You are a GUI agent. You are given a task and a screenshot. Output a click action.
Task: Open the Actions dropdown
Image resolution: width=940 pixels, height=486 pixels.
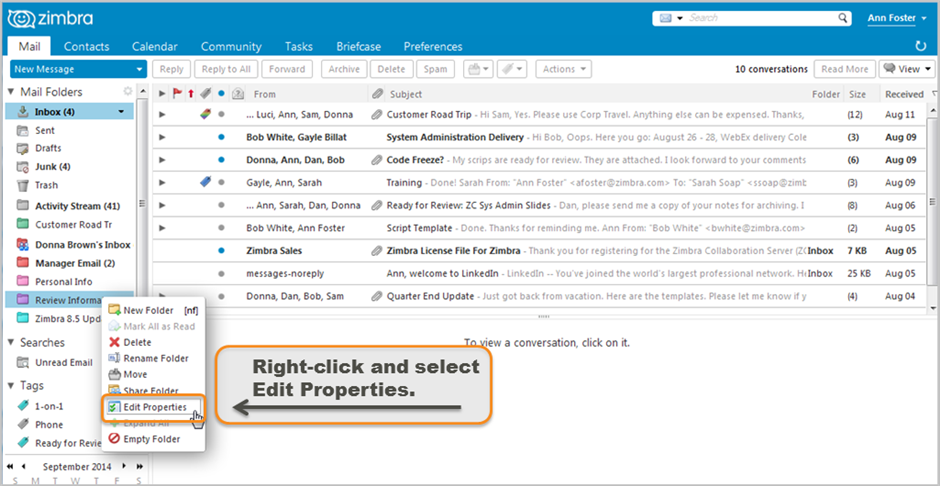564,69
